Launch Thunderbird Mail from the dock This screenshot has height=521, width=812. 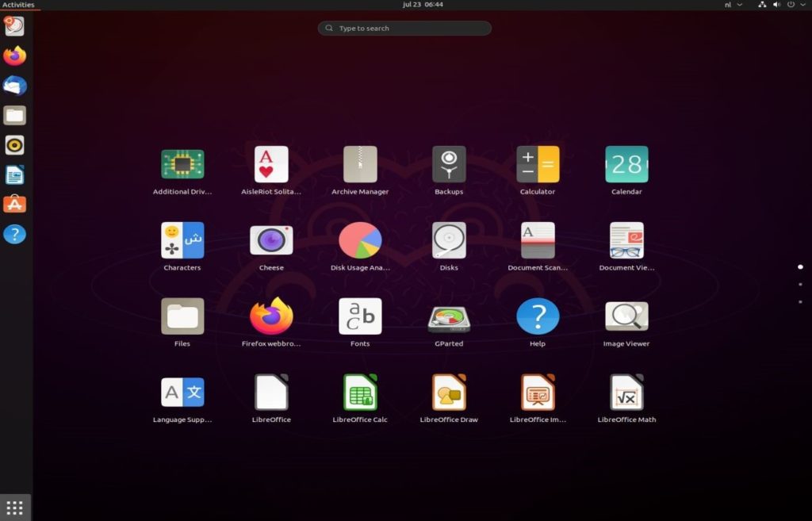point(14,86)
